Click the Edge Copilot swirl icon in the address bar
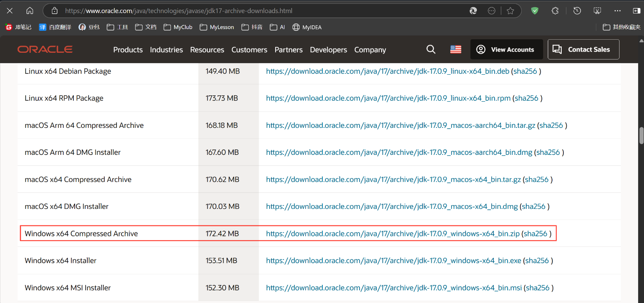This screenshot has height=303, width=644. (473, 11)
